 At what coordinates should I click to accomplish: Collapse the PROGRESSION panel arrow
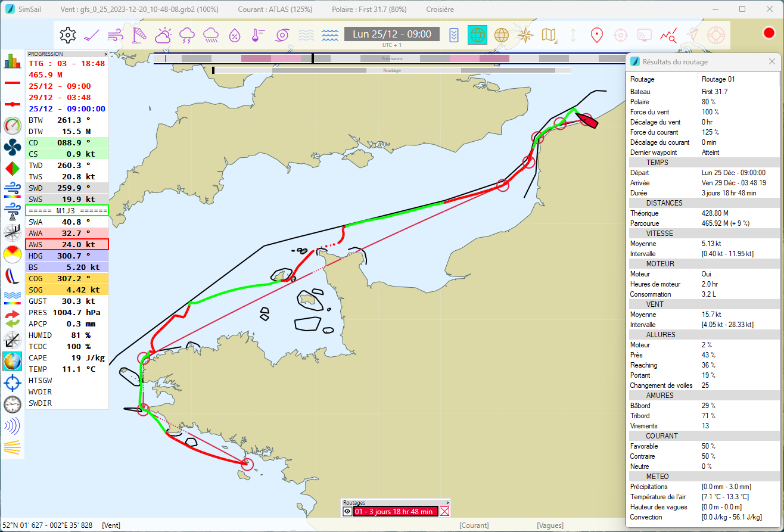click(x=105, y=54)
